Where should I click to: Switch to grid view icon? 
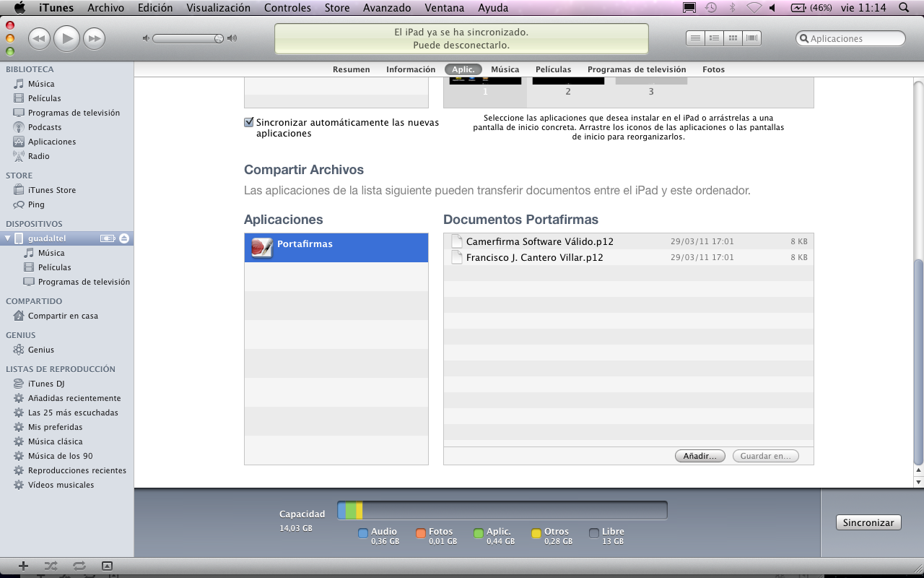(x=733, y=38)
